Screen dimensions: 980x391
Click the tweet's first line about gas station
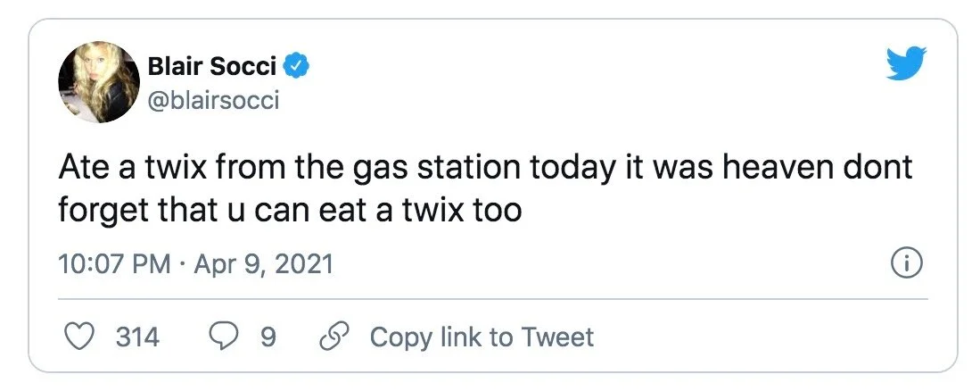pos(485,168)
